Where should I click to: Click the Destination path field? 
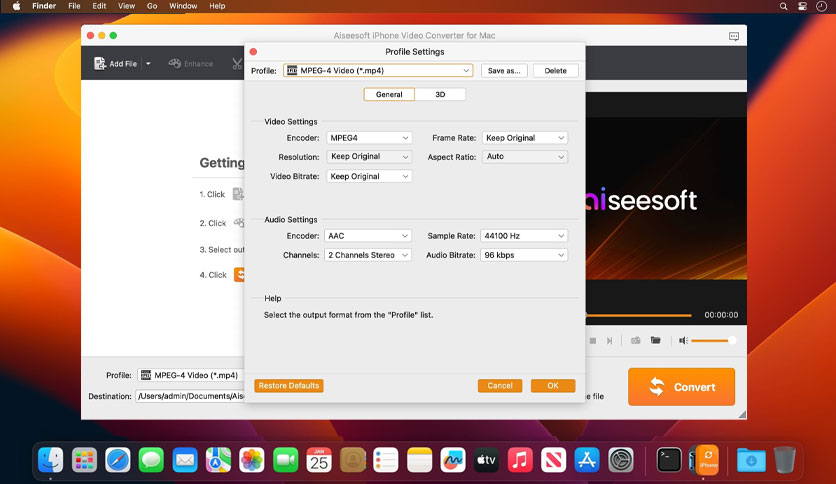tap(190, 396)
